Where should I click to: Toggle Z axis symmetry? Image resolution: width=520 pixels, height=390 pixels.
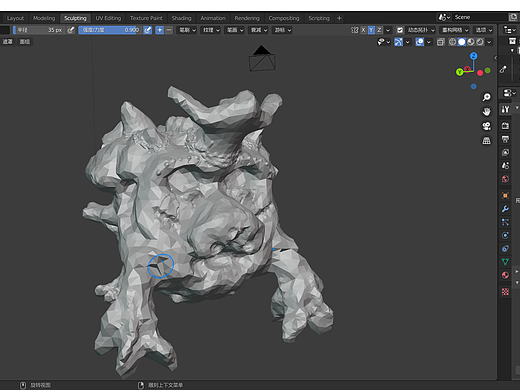[x=379, y=30]
